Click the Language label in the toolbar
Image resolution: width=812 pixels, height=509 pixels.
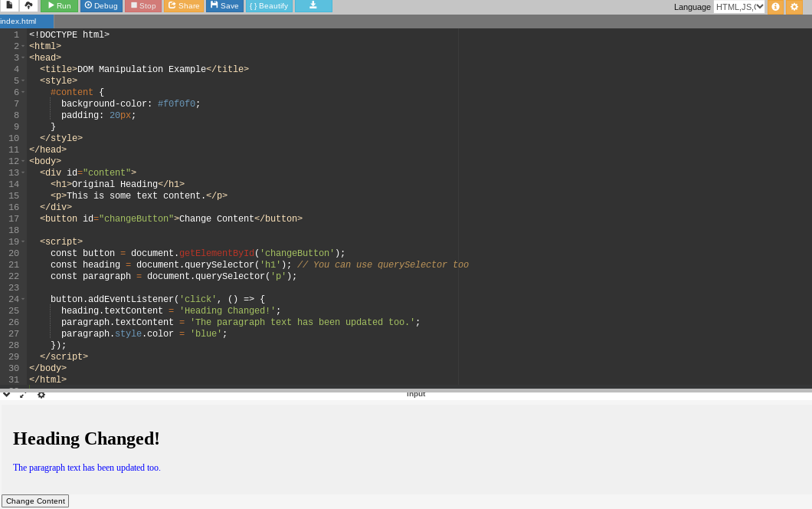click(x=692, y=7)
